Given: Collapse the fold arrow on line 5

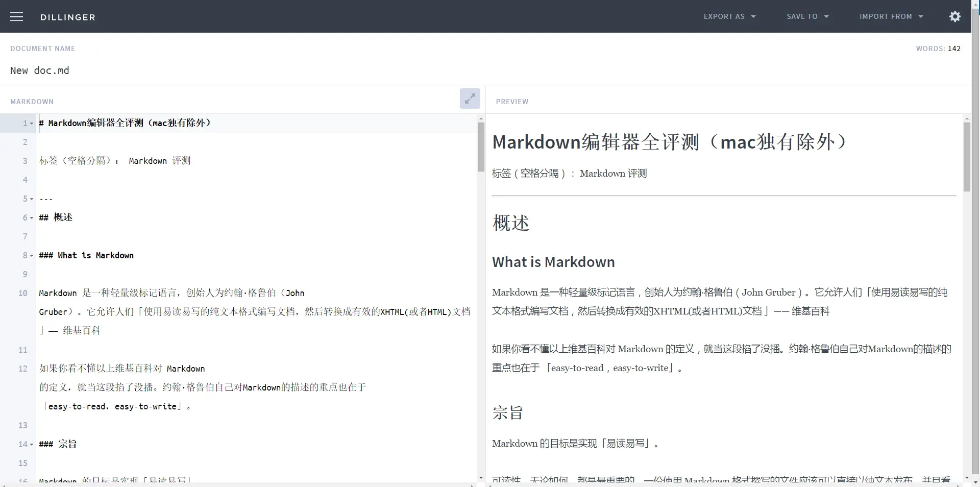Looking at the screenshot, I should tap(32, 199).
